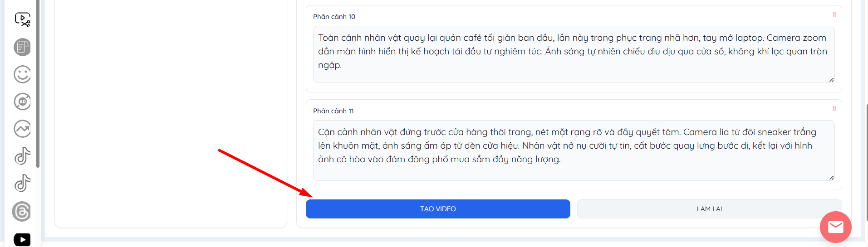Select the AD block sidebar icon
The height and width of the screenshot is (247, 868).
[x=22, y=102]
